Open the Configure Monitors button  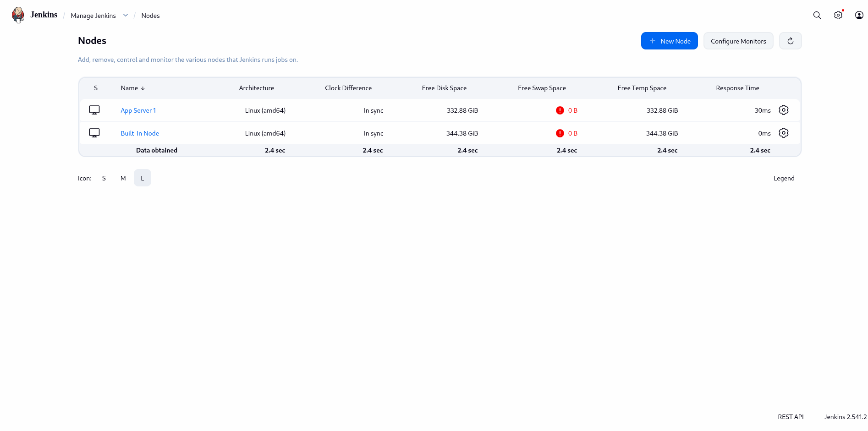[738, 41]
